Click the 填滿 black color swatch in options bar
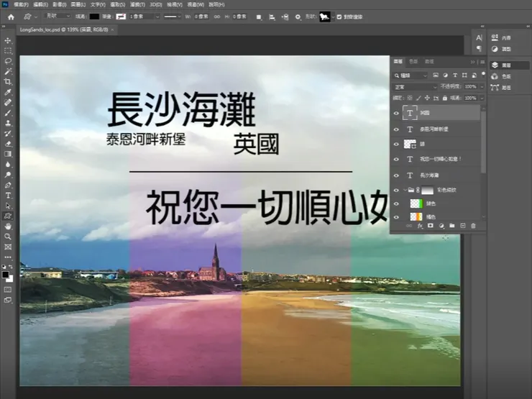 [94, 17]
